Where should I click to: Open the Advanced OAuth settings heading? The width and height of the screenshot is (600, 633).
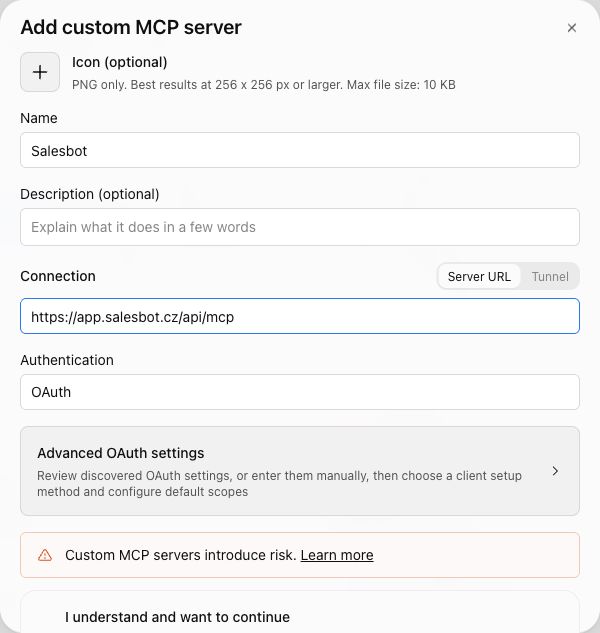click(x=120, y=453)
